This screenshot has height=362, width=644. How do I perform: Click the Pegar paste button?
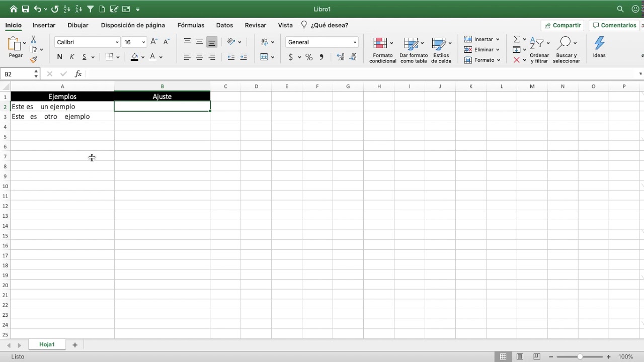16,48
